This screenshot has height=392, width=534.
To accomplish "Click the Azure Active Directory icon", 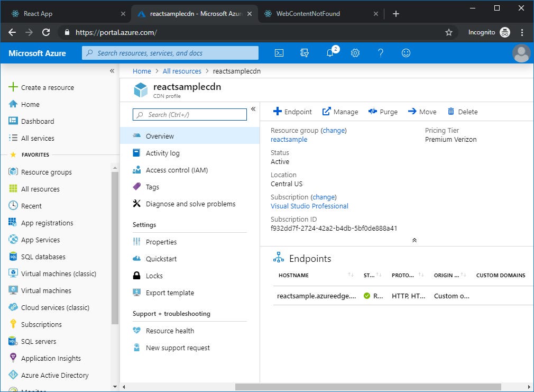I will (x=13, y=375).
